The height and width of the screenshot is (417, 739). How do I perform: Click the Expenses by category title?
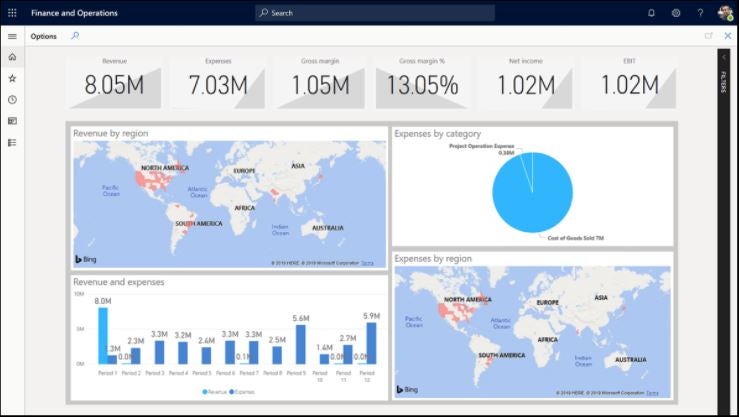tap(437, 134)
